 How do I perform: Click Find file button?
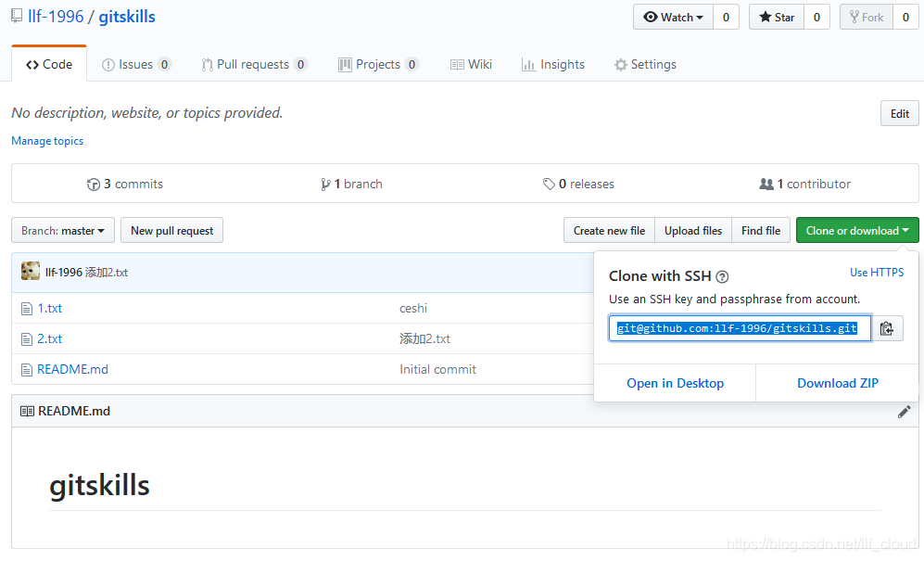pyautogui.click(x=761, y=230)
